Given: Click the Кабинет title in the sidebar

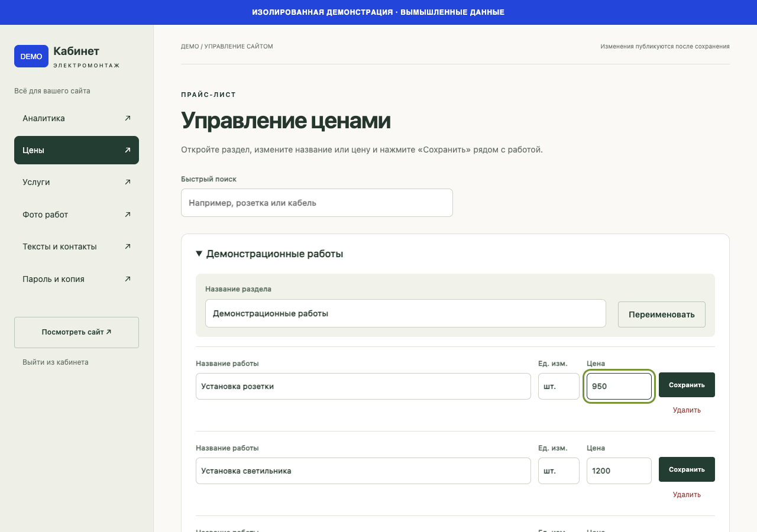Looking at the screenshot, I should coord(76,51).
